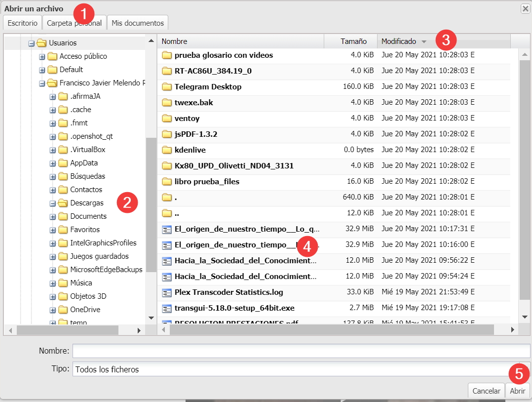Image resolution: width=532 pixels, height=402 pixels.
Task: Switch to the Escritorio tab
Action: 22,23
